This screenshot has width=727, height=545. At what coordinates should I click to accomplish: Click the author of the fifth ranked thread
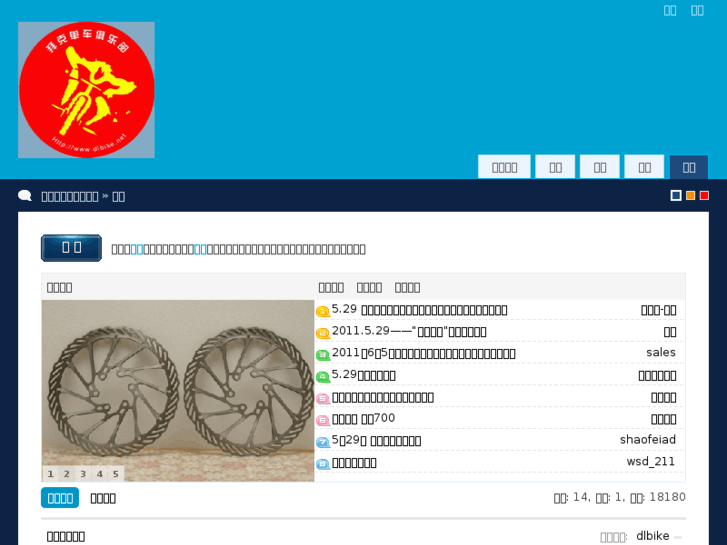(x=663, y=398)
